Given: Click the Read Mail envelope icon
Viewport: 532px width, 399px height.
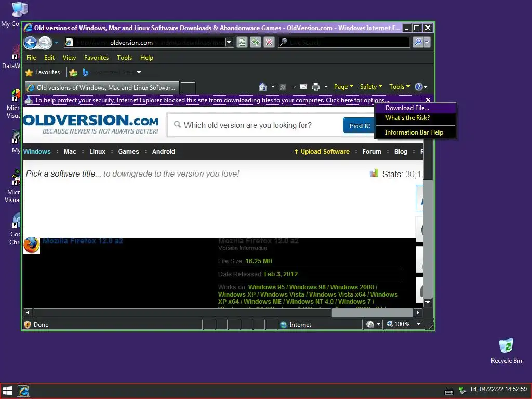Looking at the screenshot, I should [x=303, y=87].
